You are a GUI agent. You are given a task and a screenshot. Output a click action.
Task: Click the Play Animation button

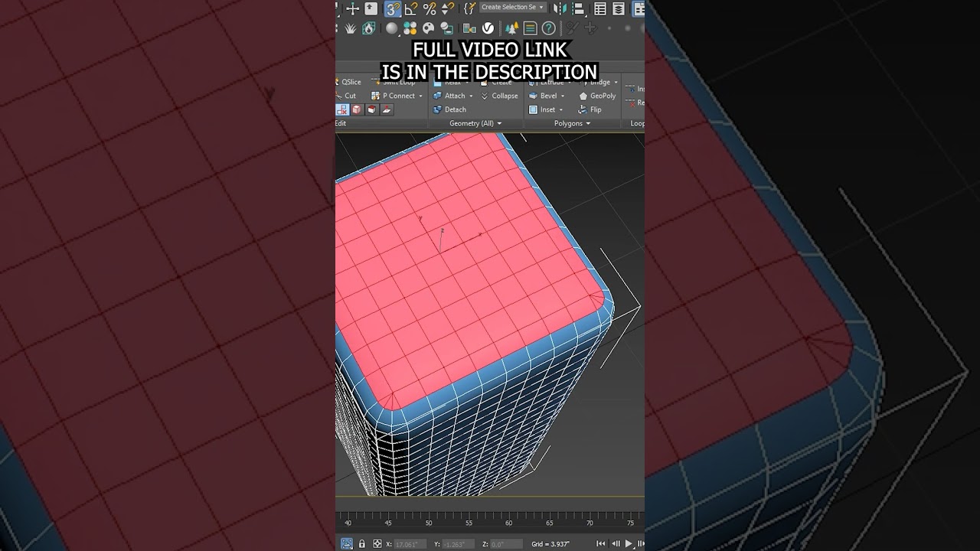pos(629,543)
